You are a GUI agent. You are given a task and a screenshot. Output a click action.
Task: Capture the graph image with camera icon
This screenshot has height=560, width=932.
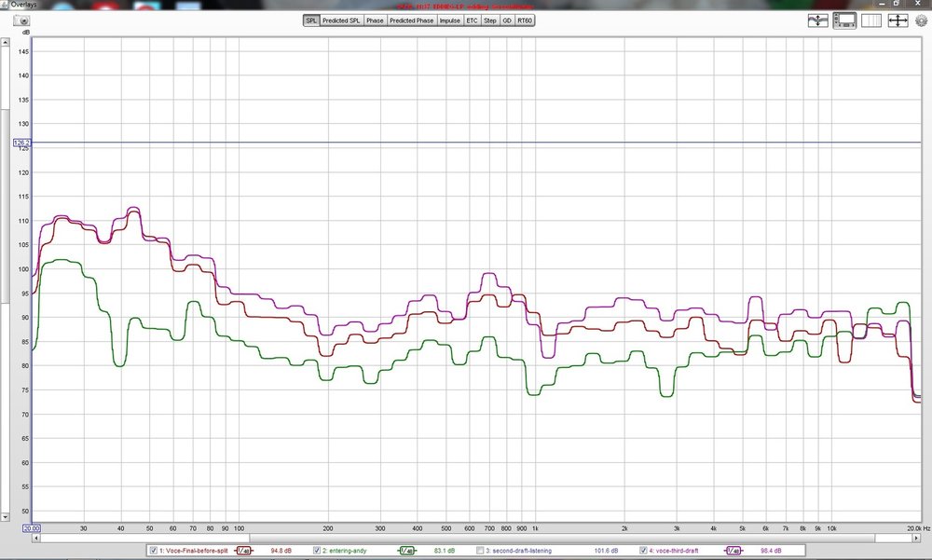point(21,20)
